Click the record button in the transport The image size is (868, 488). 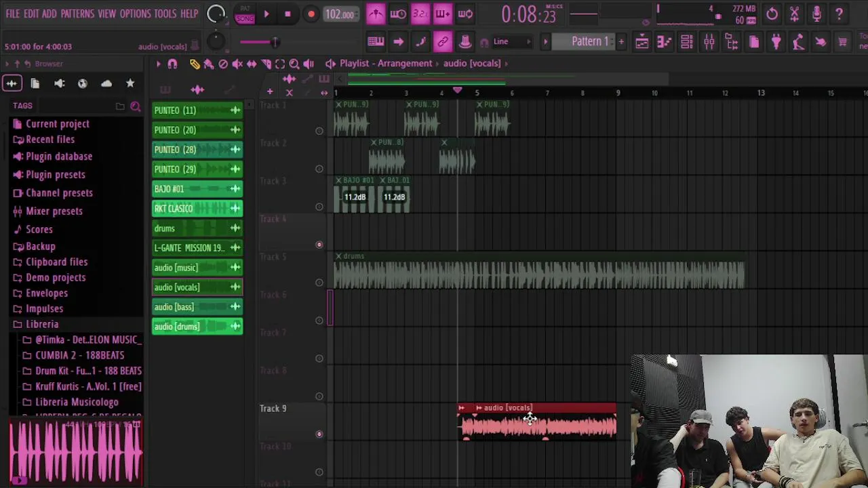tap(311, 14)
